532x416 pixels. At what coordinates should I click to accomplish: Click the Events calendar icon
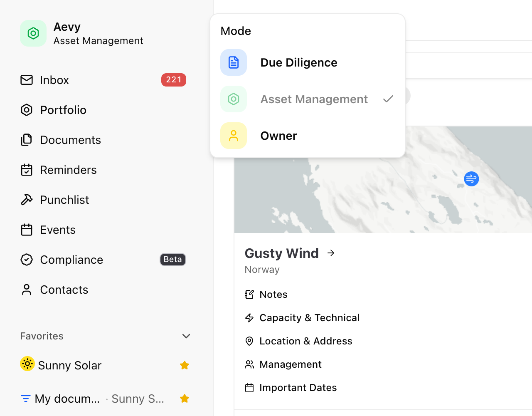(27, 230)
